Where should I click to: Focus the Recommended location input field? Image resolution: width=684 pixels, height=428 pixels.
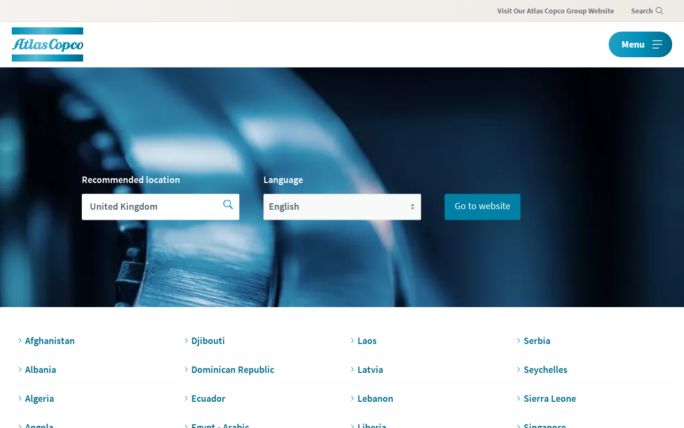[152, 207]
